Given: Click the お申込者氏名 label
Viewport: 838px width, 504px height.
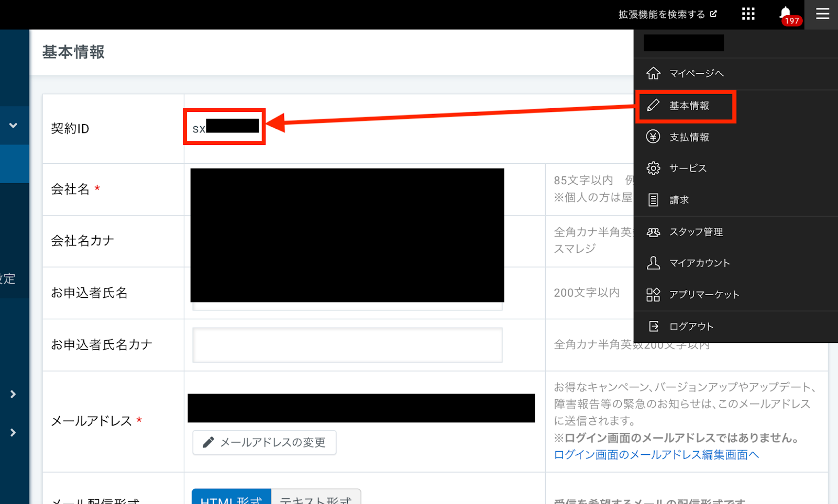Looking at the screenshot, I should pos(89,293).
